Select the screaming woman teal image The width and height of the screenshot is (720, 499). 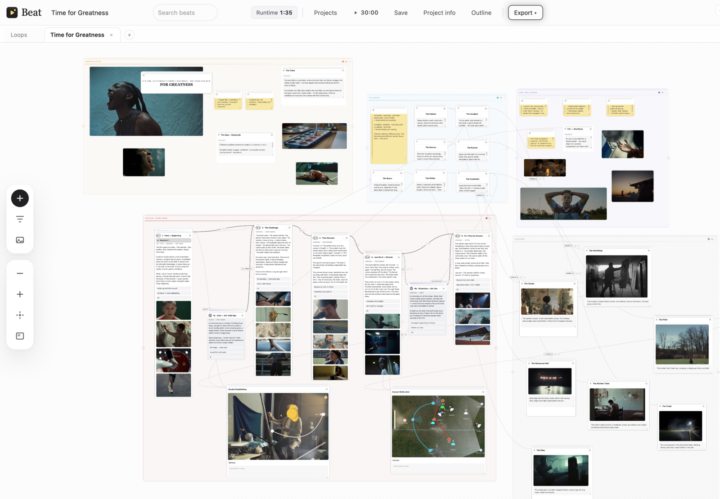click(146, 101)
